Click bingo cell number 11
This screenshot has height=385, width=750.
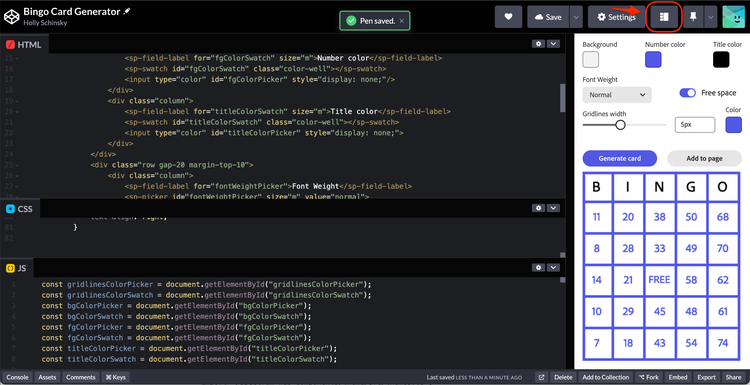[x=596, y=217]
